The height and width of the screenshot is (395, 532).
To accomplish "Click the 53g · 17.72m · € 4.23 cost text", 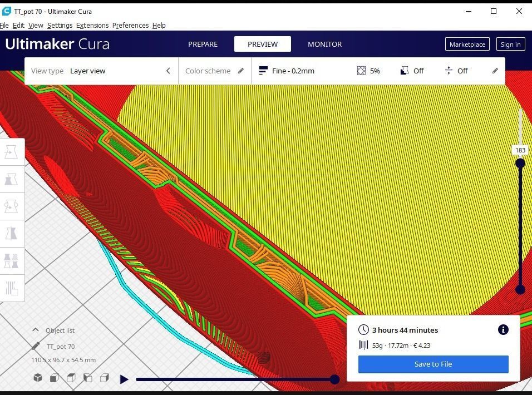I will [x=401, y=345].
